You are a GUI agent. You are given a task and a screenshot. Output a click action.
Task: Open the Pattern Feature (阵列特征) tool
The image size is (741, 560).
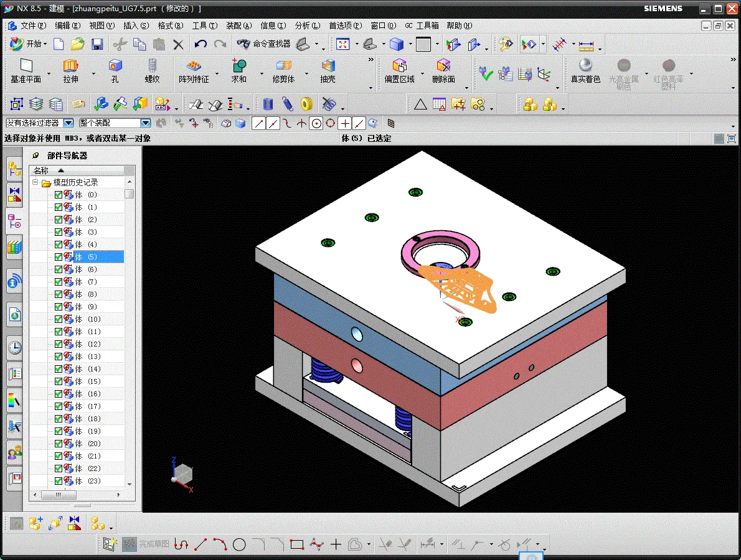point(193,72)
